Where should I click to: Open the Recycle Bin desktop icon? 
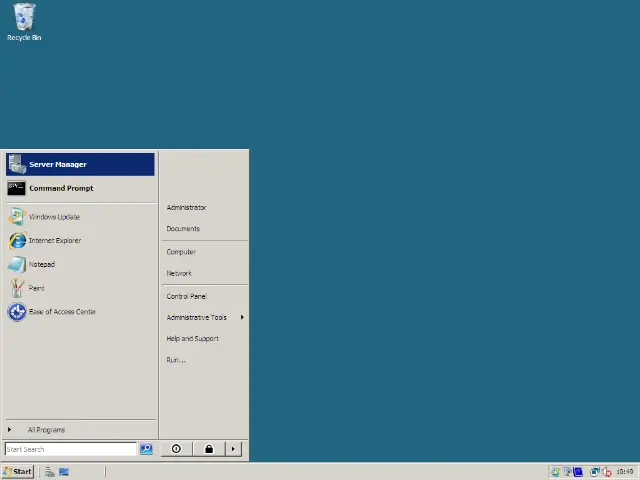[24, 22]
